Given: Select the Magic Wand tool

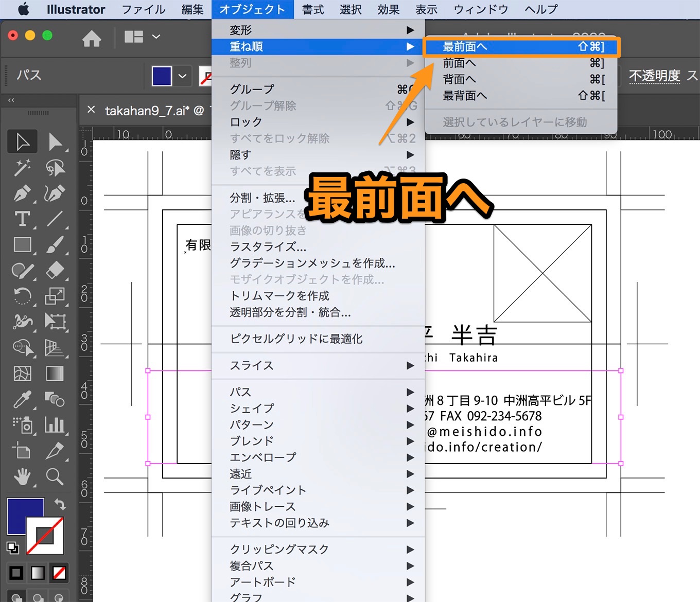Looking at the screenshot, I should pos(22,167).
